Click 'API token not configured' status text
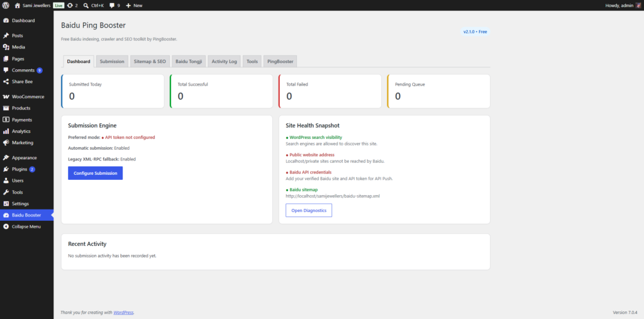 click(130, 137)
